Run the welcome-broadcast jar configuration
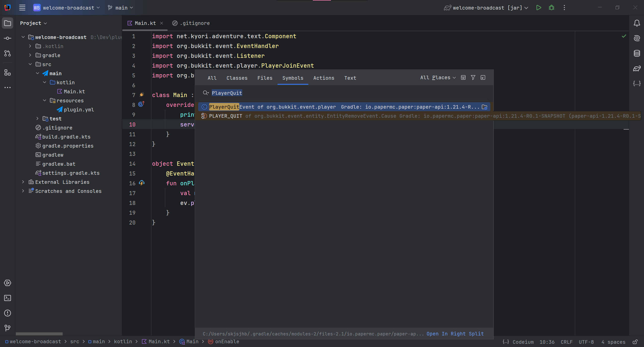 (x=539, y=8)
